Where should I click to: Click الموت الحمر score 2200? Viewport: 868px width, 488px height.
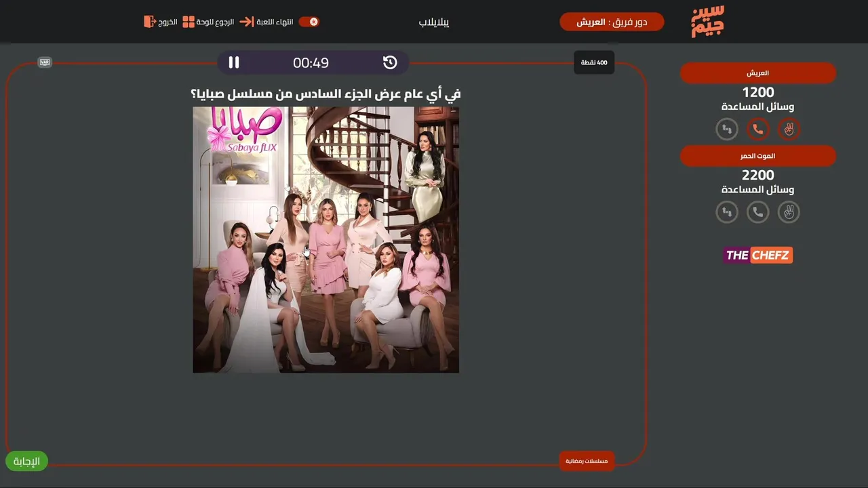pos(758,176)
